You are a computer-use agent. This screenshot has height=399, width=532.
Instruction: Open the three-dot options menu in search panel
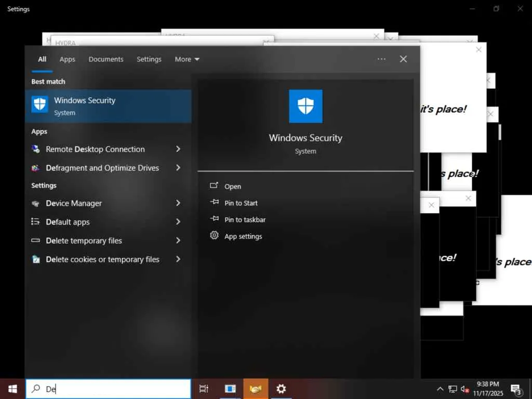[x=381, y=59]
